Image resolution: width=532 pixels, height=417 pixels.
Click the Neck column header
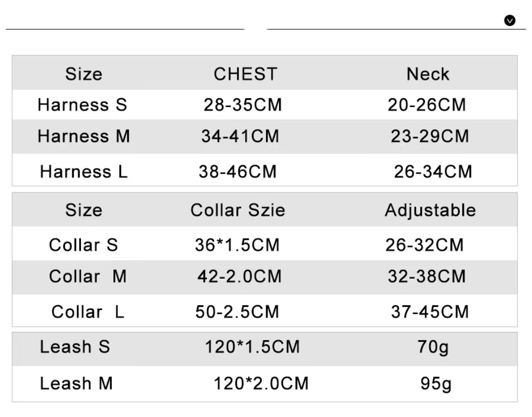coord(428,74)
